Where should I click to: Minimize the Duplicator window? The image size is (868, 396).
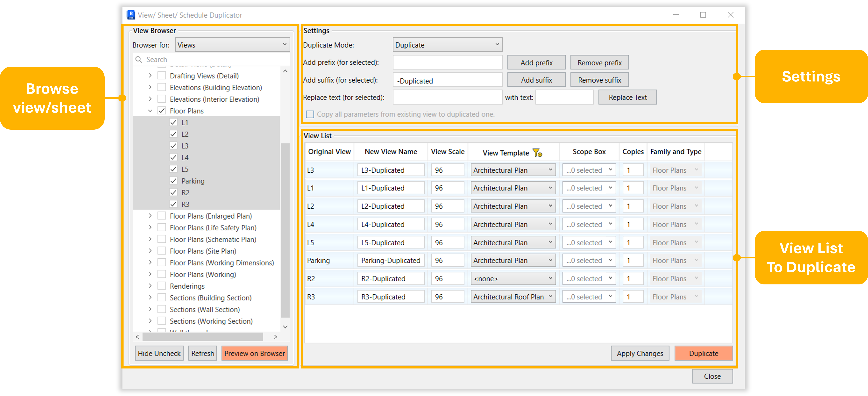point(675,15)
